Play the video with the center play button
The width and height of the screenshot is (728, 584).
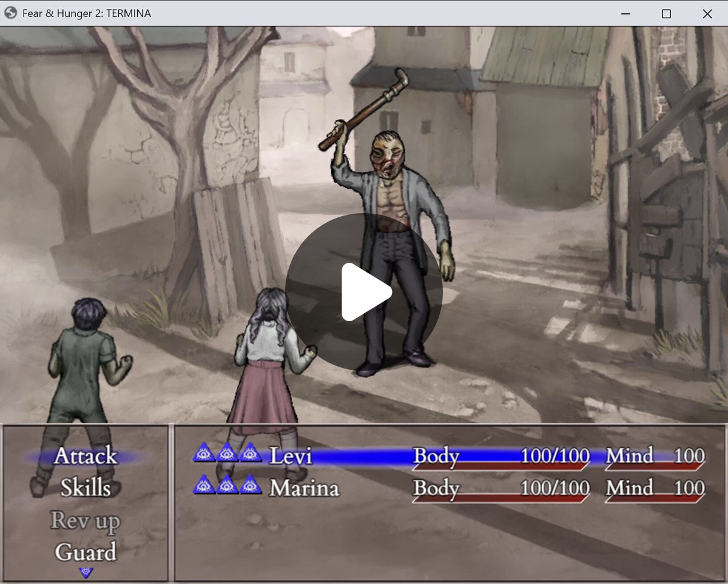pos(364,292)
